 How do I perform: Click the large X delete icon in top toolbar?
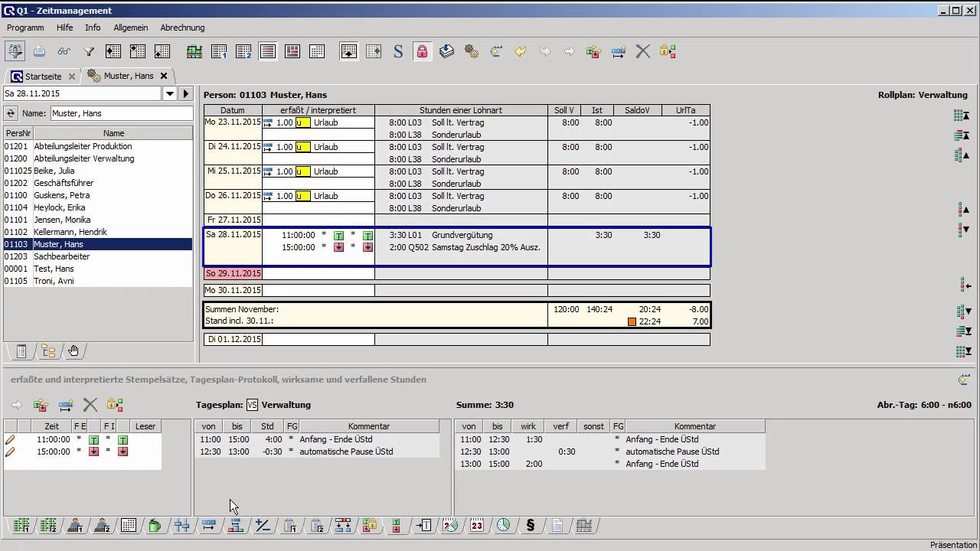tap(643, 51)
